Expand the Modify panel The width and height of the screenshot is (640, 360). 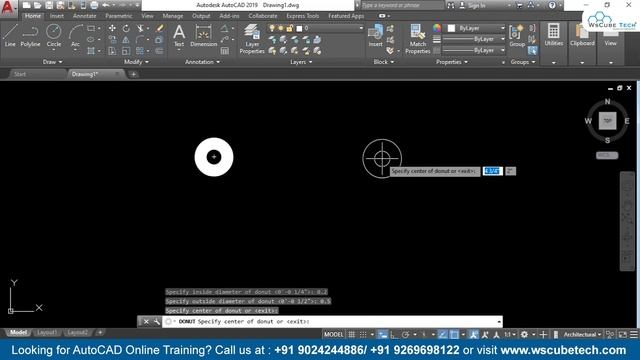point(136,62)
